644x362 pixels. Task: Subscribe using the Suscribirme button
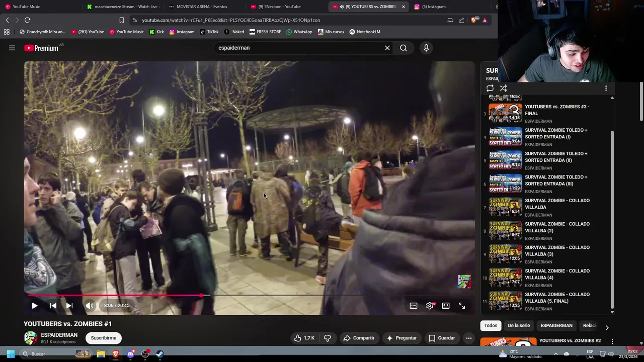(104, 338)
